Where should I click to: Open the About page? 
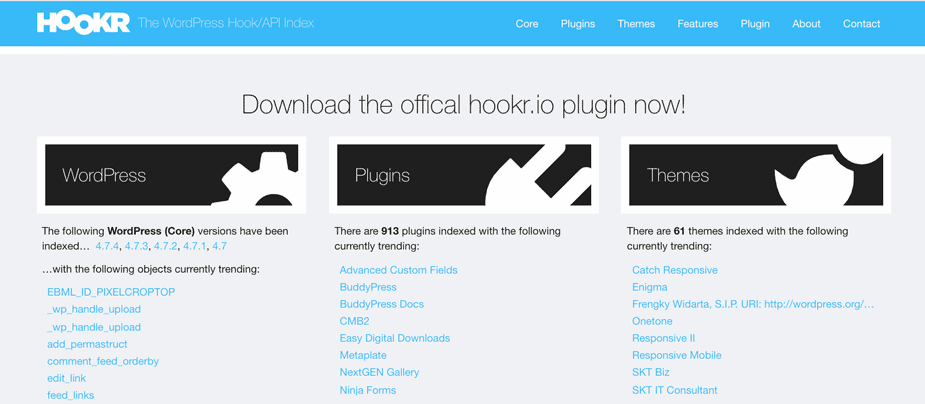click(x=806, y=24)
